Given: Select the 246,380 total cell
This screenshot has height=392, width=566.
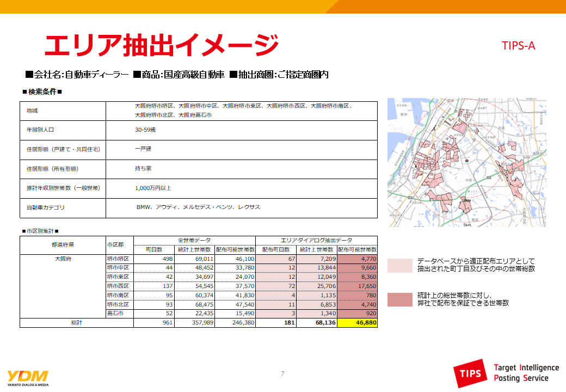Looking at the screenshot, I should tap(235, 323).
